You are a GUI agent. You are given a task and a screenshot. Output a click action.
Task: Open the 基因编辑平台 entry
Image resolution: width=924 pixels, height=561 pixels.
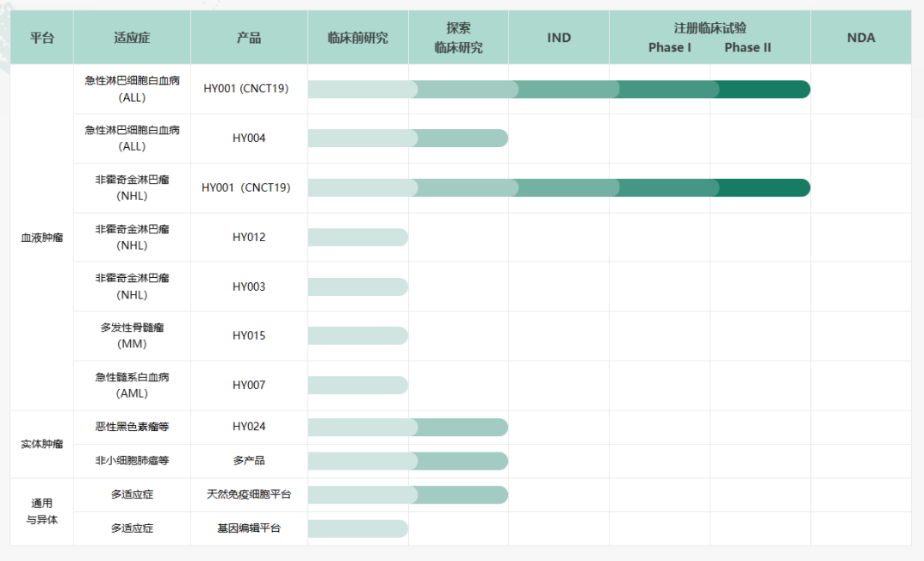click(x=249, y=529)
